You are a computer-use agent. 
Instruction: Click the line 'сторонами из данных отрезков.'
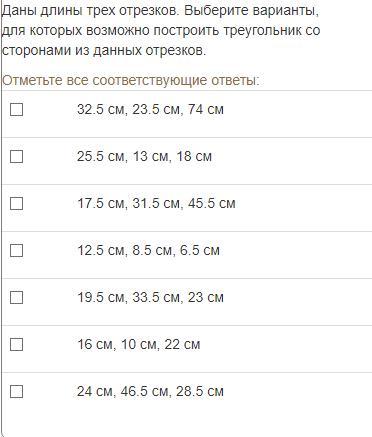pyautogui.click(x=104, y=51)
